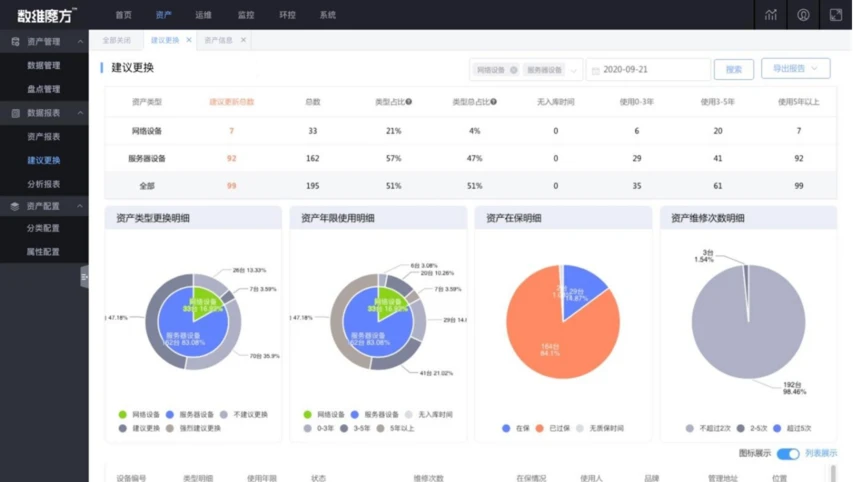Collapse the 资产配置 sidebar group chevron
Image resolution: width=853 pixels, height=482 pixels.
coord(81,206)
